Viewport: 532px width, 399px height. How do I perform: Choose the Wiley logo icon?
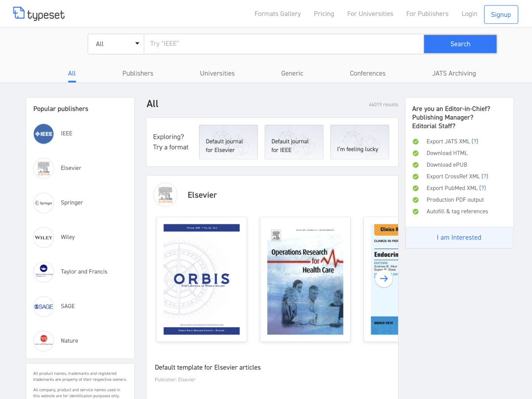tap(43, 238)
